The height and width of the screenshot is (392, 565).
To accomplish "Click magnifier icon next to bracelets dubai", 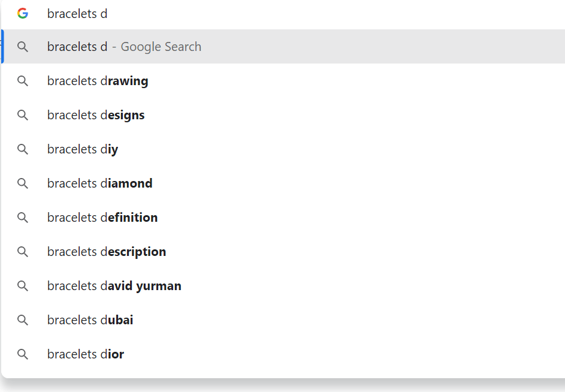I will (23, 320).
